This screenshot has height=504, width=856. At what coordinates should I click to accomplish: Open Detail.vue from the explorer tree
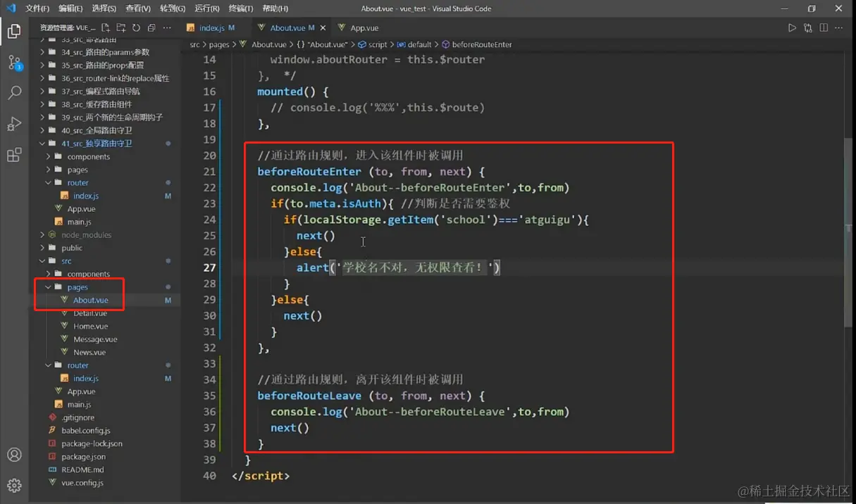click(90, 313)
